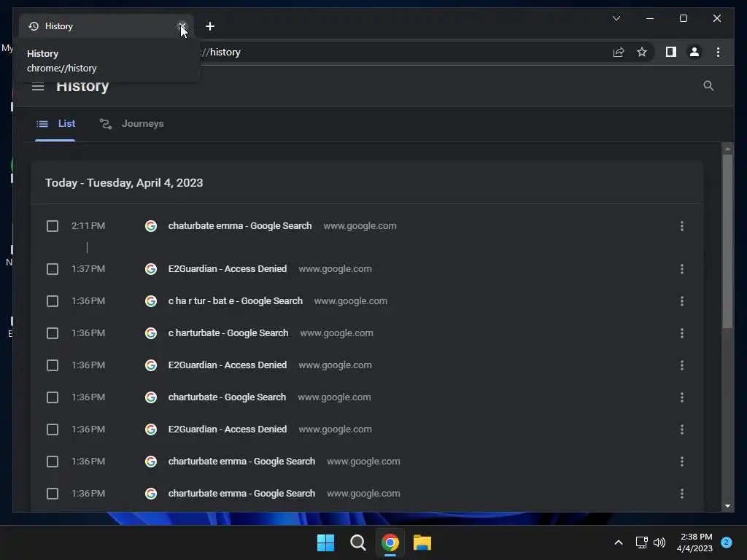This screenshot has height=560, width=747.
Task: Check the first 'charturbate emma' 1:36 PM entry
Action: pyautogui.click(x=53, y=462)
